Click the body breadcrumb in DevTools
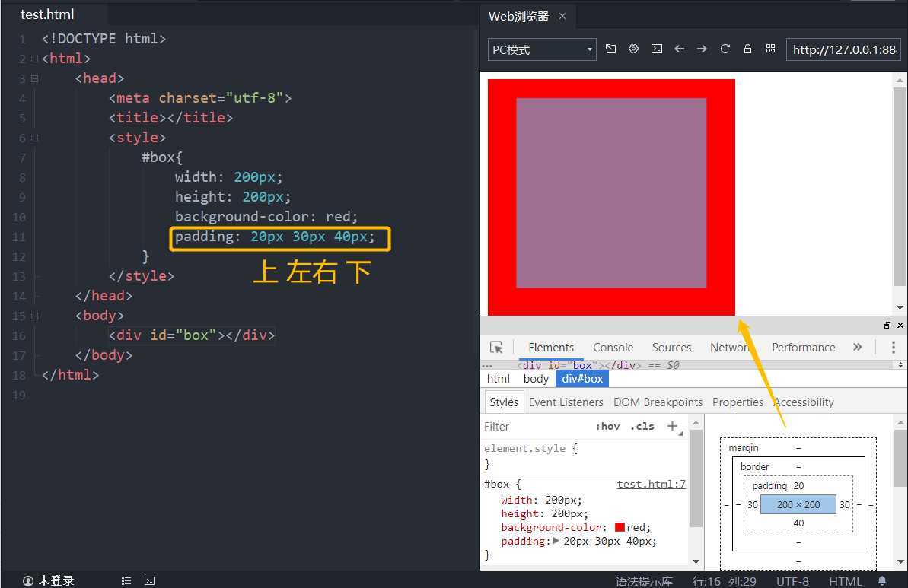Image resolution: width=908 pixels, height=588 pixels. click(x=536, y=379)
